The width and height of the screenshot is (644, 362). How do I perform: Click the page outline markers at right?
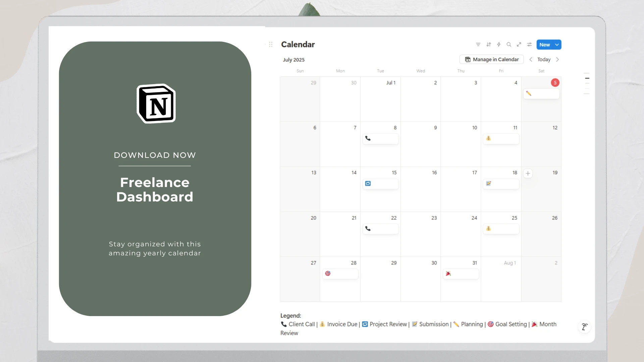[x=587, y=83]
